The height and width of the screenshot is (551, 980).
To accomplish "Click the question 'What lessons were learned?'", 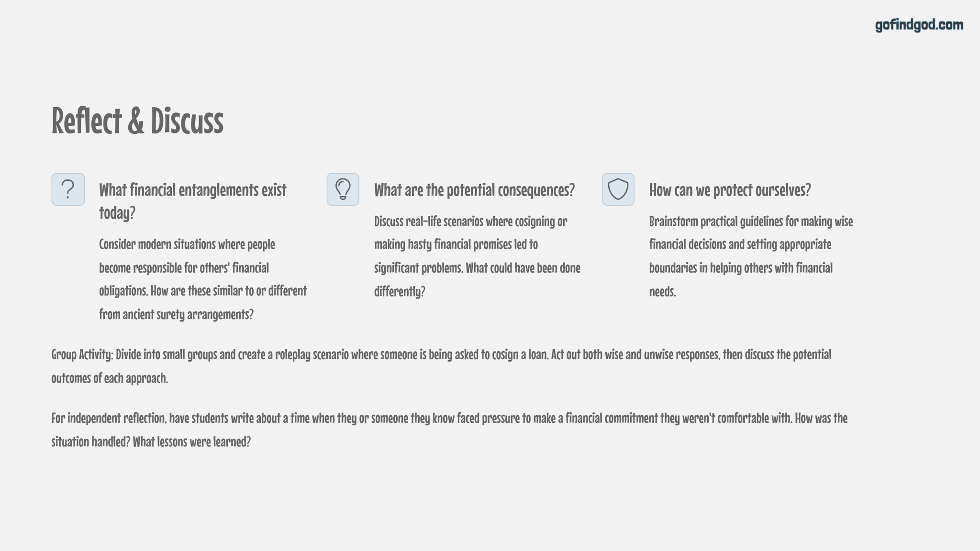I will pos(191,442).
